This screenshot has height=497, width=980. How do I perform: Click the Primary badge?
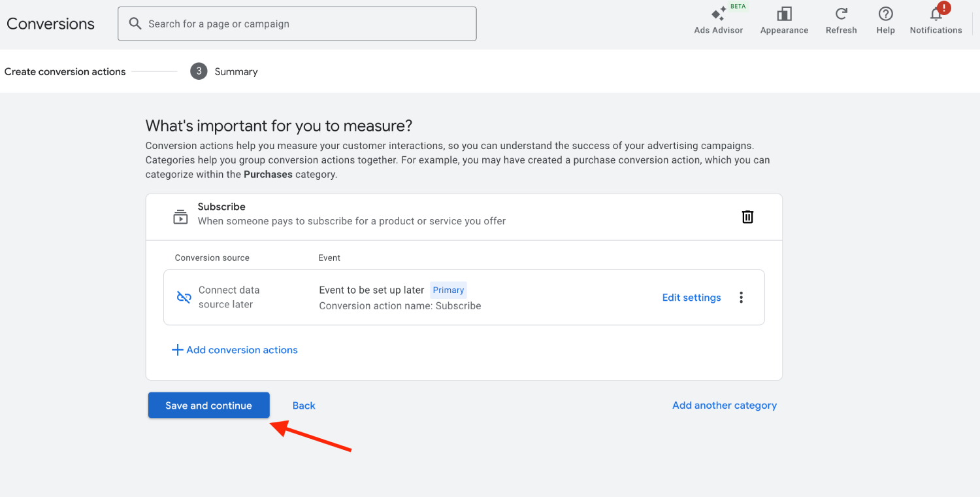point(448,290)
